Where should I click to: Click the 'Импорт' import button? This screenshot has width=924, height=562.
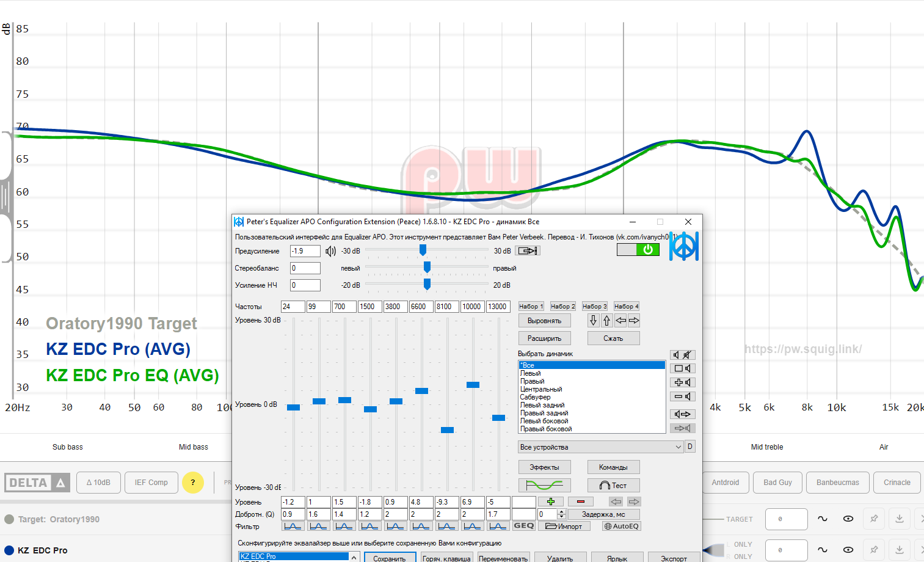tap(564, 526)
